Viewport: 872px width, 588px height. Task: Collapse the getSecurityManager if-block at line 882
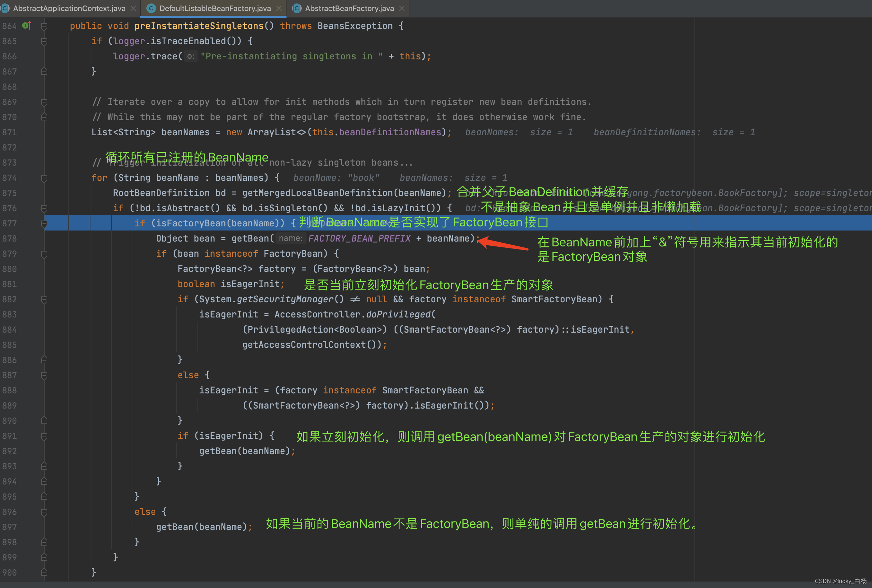click(x=44, y=300)
